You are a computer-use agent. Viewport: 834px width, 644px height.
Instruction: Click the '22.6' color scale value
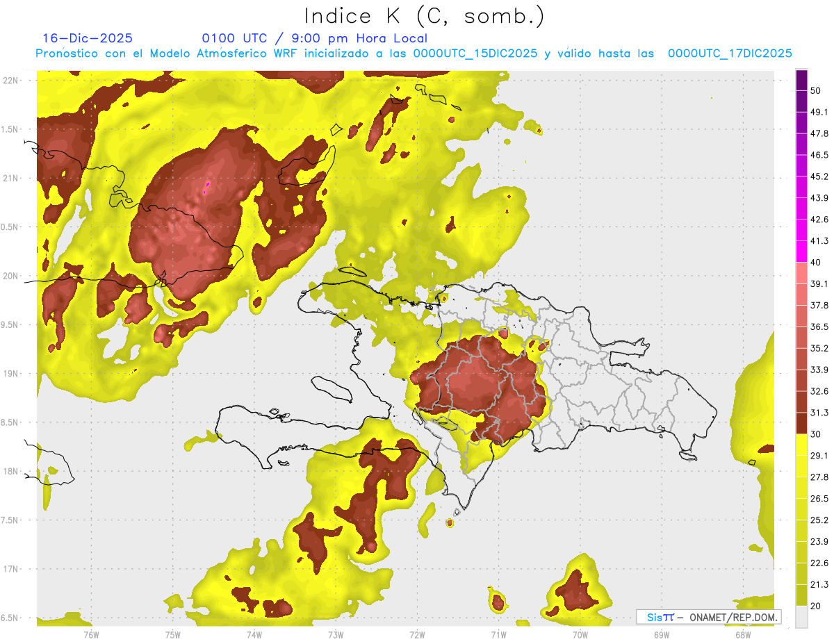[x=819, y=563]
